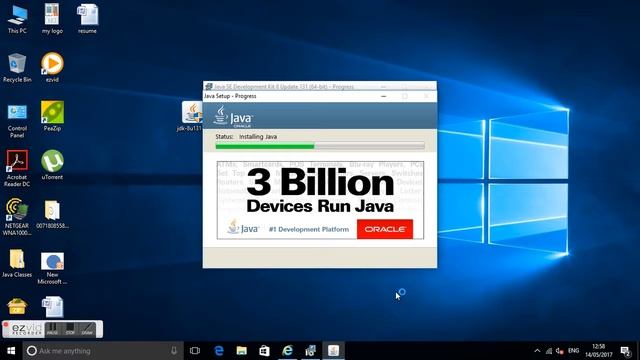This screenshot has height=360, width=640.
Task: Click the Java Setup taskbar icon
Action: coord(333,351)
